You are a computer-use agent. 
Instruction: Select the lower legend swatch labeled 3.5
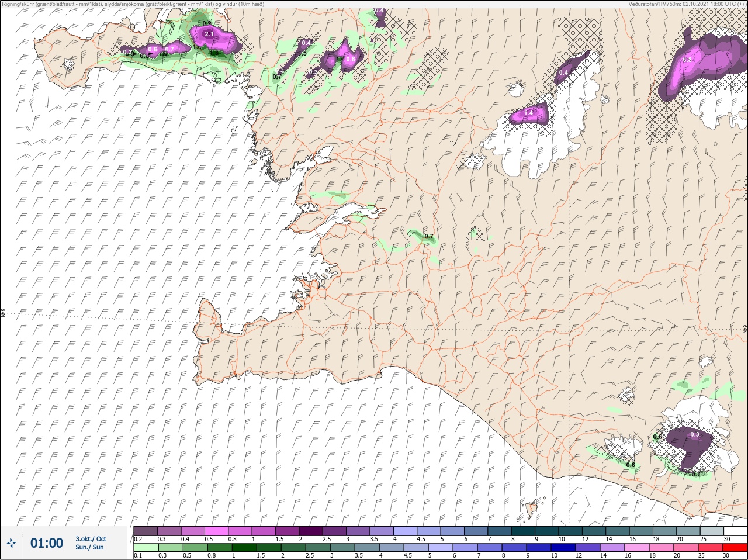click(x=367, y=547)
